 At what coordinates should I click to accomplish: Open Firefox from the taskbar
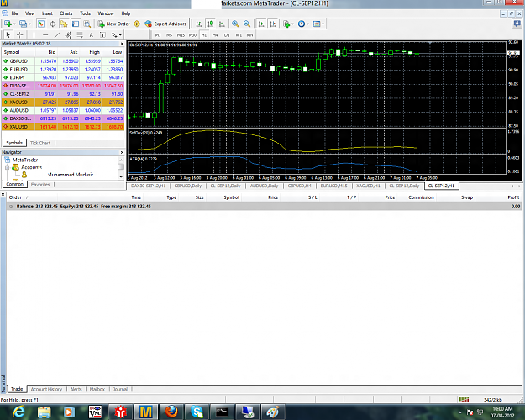171,412
